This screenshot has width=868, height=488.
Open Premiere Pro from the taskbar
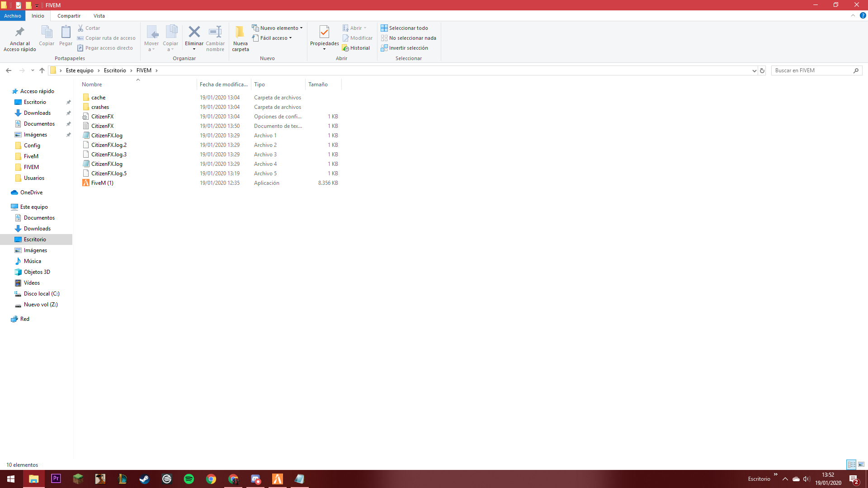click(x=56, y=479)
